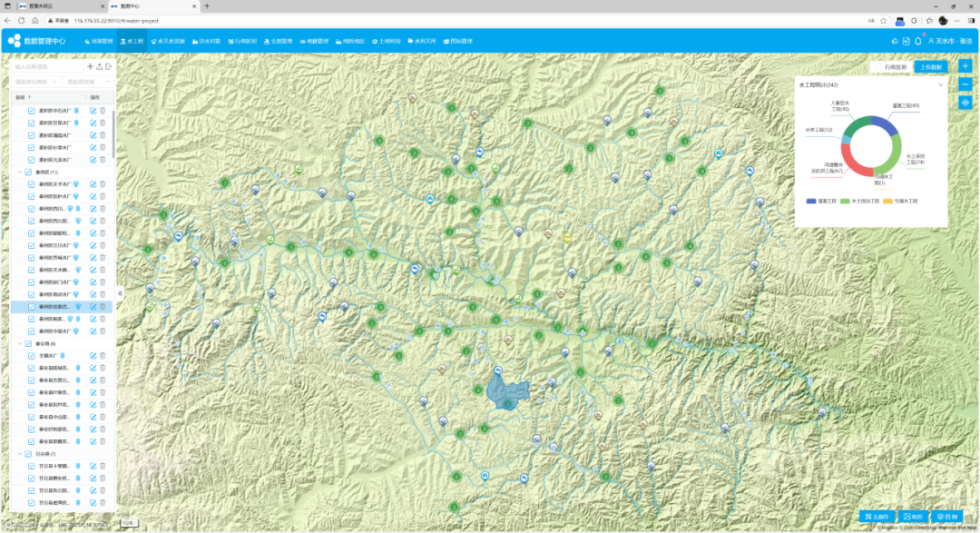Uncheck the 甘谷县十里铺 checkbox

tap(31, 466)
